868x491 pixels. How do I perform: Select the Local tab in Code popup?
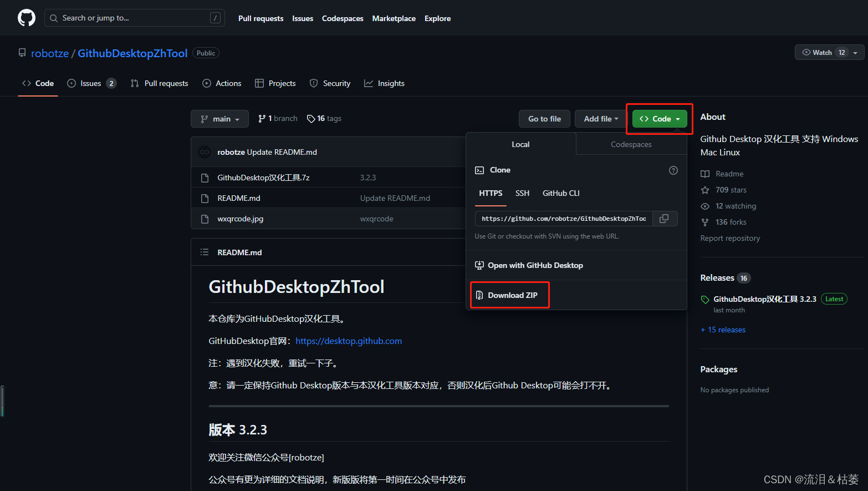[x=520, y=144]
